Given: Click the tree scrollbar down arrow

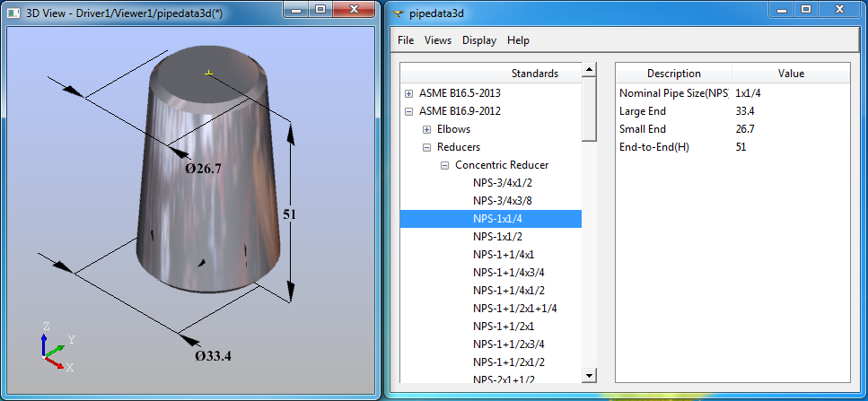Looking at the screenshot, I should tap(590, 376).
